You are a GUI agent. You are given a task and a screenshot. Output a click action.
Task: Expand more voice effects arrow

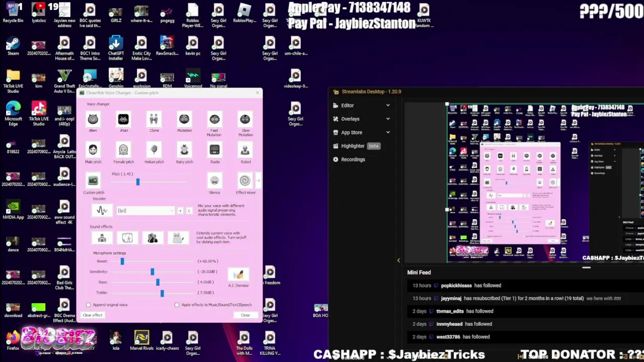[x=258, y=180]
